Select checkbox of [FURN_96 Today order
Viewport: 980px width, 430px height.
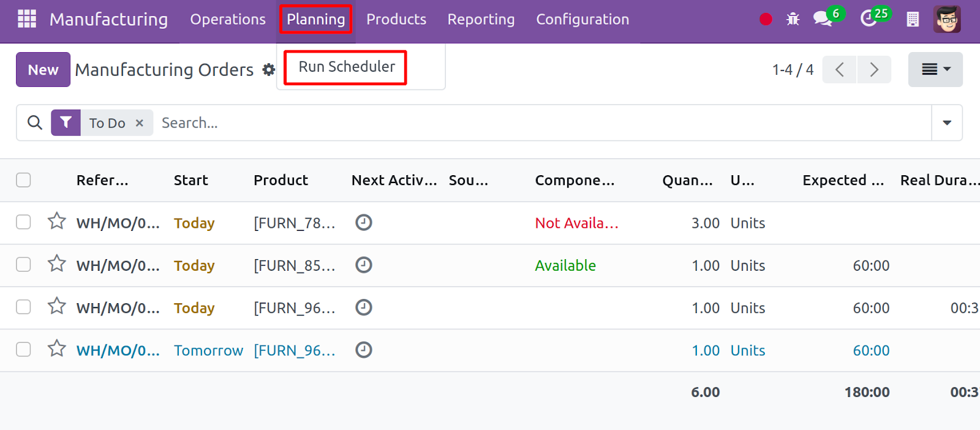[x=23, y=306]
